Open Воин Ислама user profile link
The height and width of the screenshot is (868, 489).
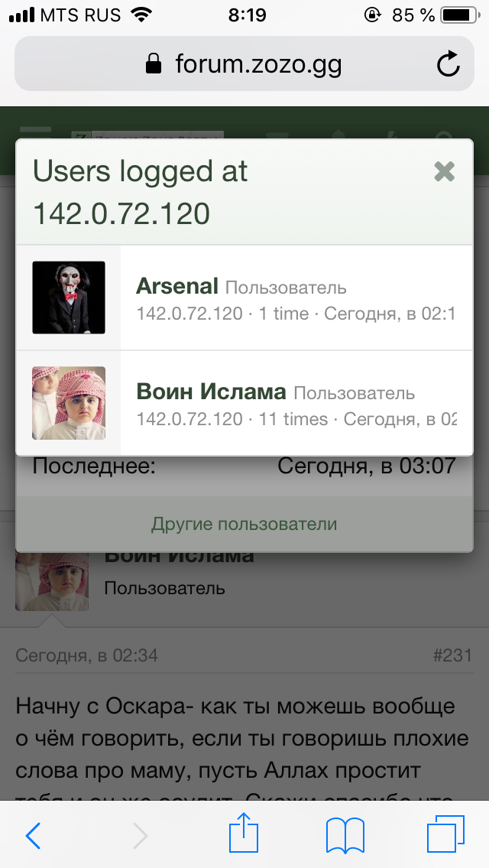(211, 392)
